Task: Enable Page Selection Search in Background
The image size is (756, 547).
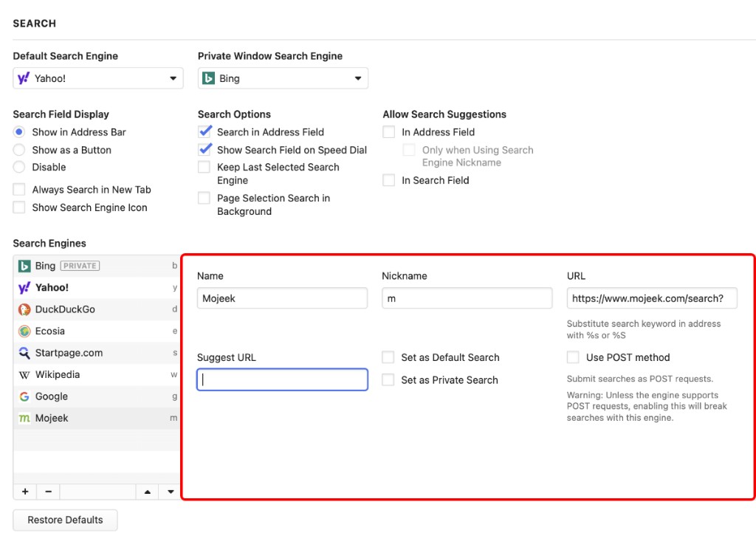Action: (205, 198)
